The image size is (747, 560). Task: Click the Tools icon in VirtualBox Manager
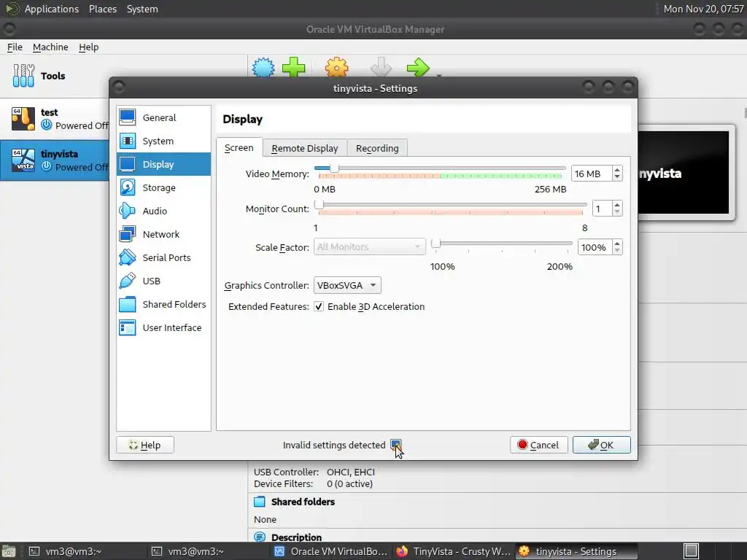click(23, 76)
